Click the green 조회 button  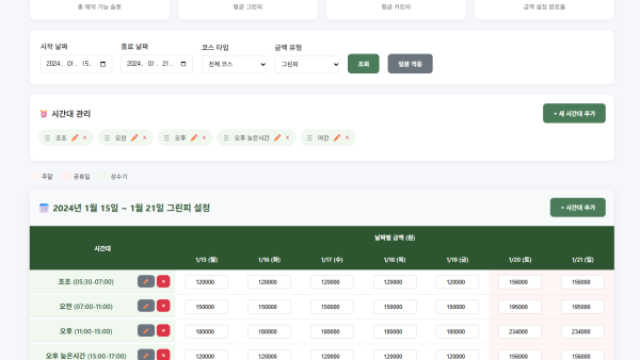click(x=363, y=64)
